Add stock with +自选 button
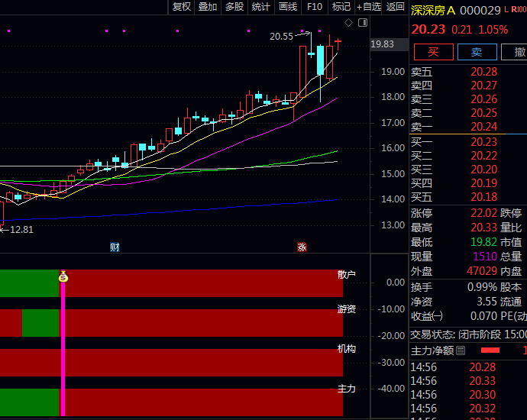The width and height of the screenshot is (527, 420). pyautogui.click(x=369, y=7)
